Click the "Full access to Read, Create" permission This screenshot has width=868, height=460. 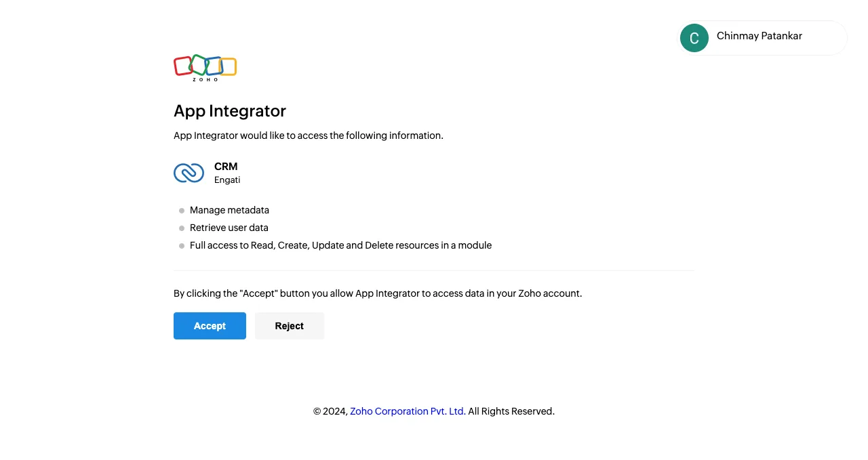(x=340, y=245)
